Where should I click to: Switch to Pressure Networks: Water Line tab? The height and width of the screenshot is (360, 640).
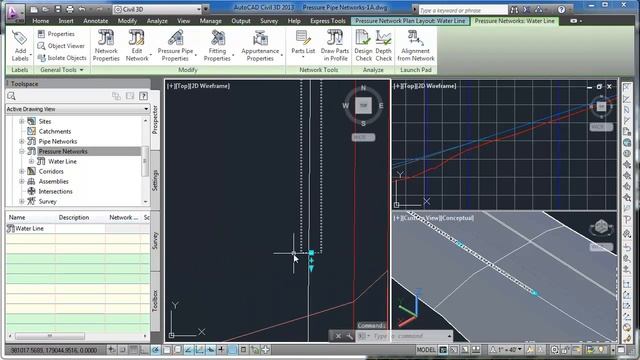(514, 21)
